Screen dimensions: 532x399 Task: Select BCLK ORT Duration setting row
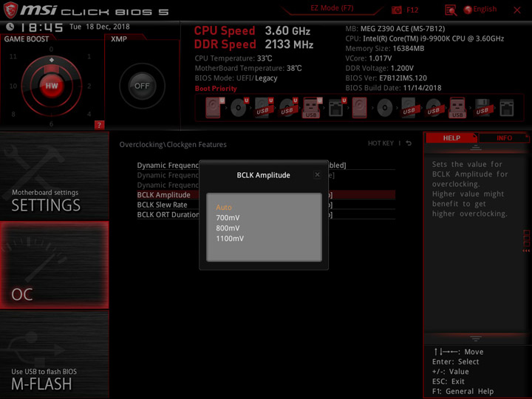266,214
